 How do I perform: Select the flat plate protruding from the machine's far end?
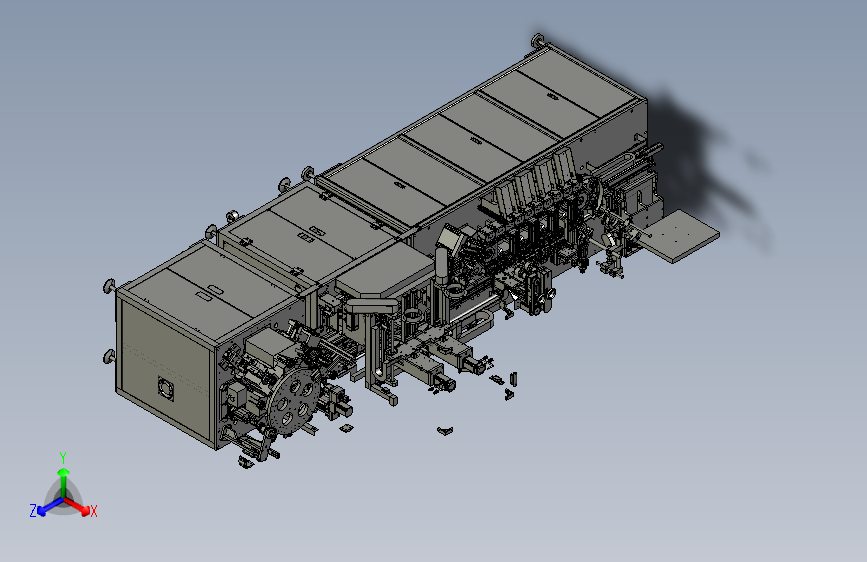(681, 235)
